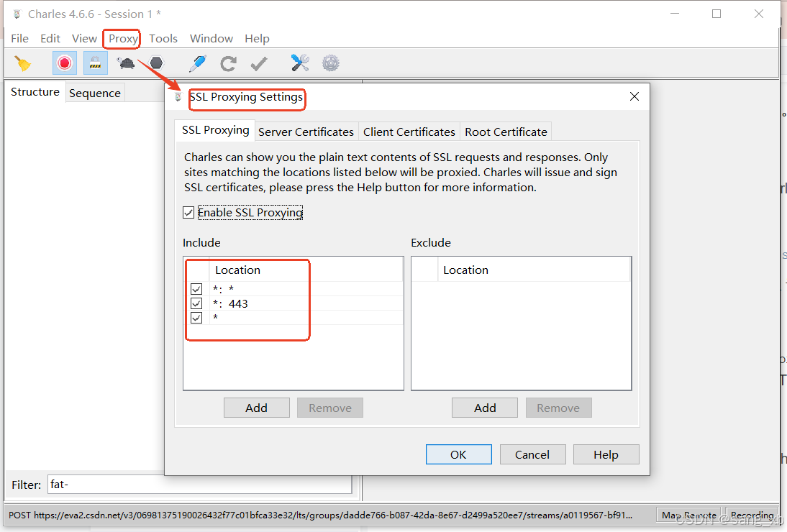This screenshot has width=787, height=532.
Task: Close the SSL Proxying Settings dialog
Action: (634, 96)
